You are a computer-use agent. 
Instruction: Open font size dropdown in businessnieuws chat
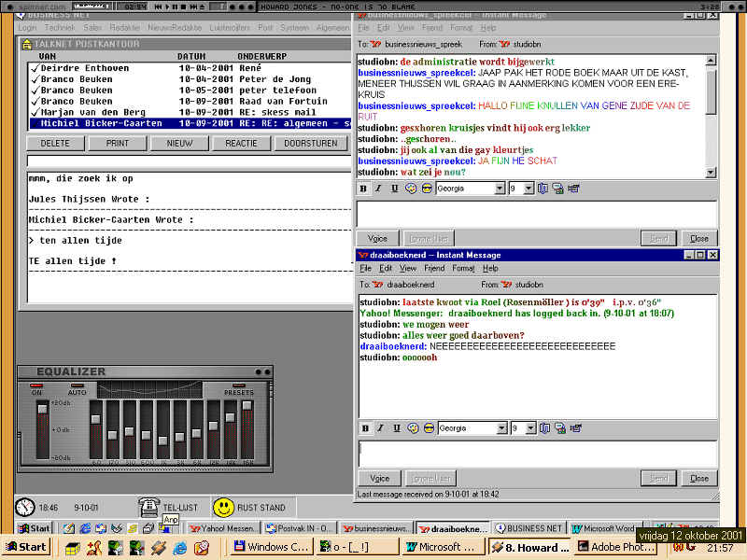tap(529, 189)
